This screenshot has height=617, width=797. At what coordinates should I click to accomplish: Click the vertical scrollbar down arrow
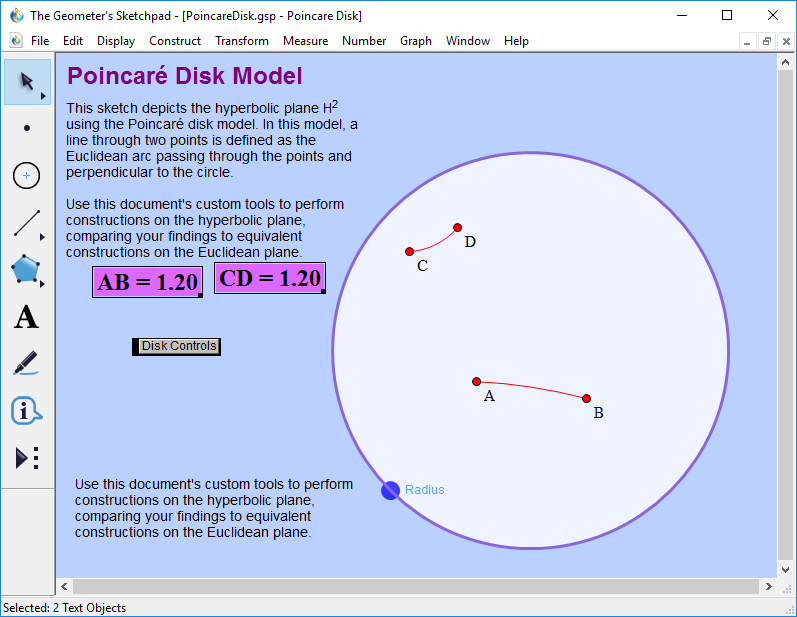click(786, 568)
